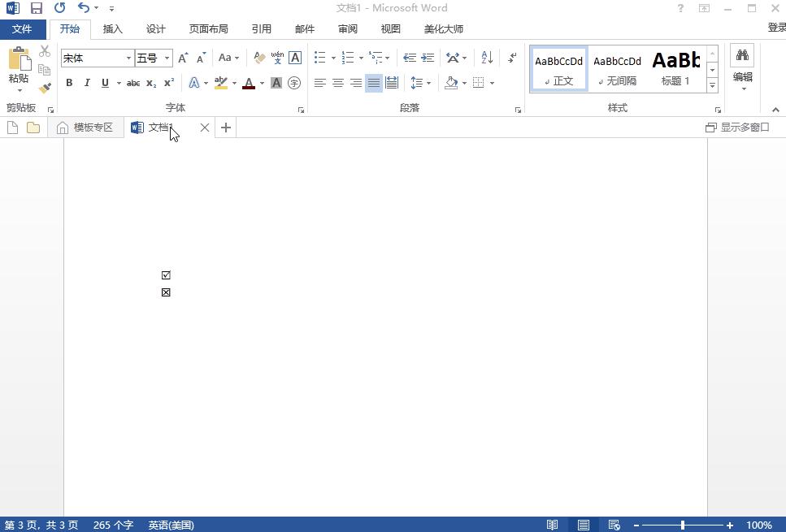Click the Sort A-Z icon
Viewport: 786px width, 532px height.
click(x=488, y=58)
